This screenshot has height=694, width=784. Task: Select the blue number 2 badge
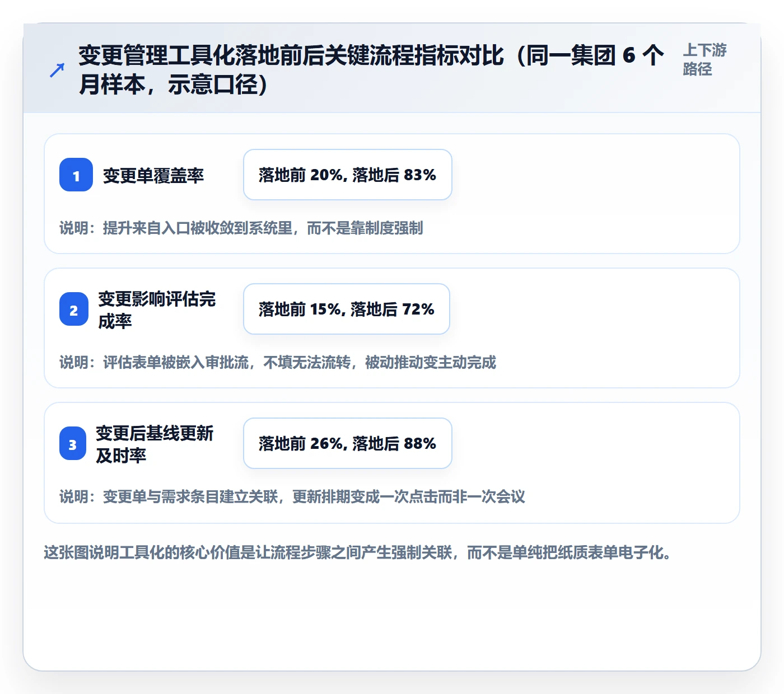tap(74, 309)
